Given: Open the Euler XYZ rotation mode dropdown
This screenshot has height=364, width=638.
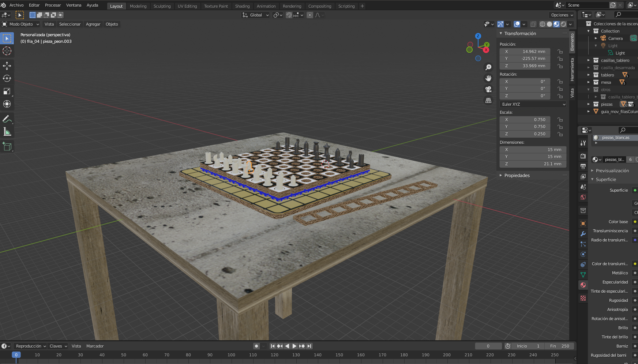Looking at the screenshot, I should pos(533,104).
